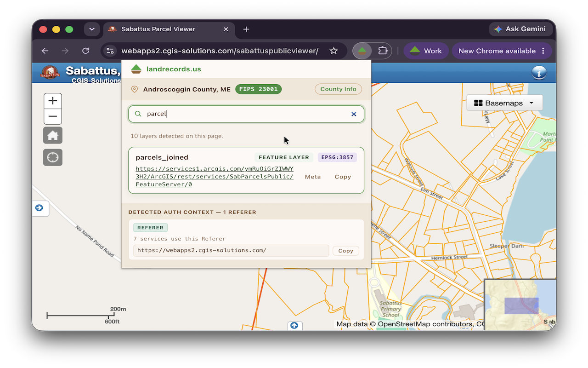Screen dimensions: 588x368
Task: Bookmark this page with the star
Action: [x=334, y=51]
